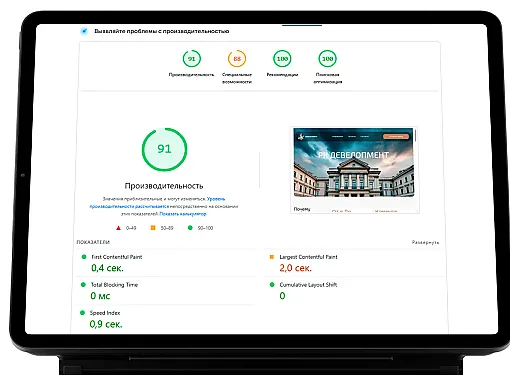Click the ПОКАЗАТЕЛИ section heading

(x=93, y=242)
